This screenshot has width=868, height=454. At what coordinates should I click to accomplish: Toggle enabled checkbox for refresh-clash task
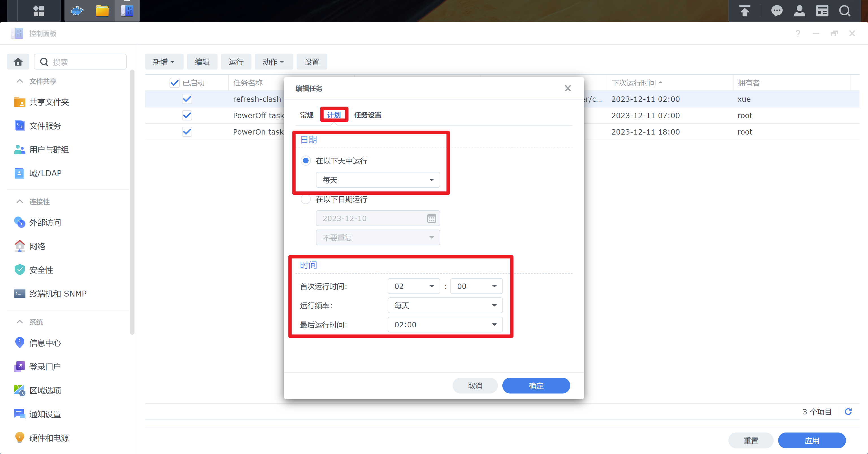click(x=187, y=99)
